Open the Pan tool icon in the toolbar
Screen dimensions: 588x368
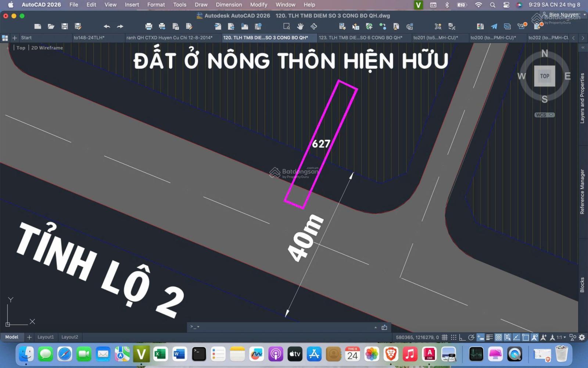(x=300, y=26)
